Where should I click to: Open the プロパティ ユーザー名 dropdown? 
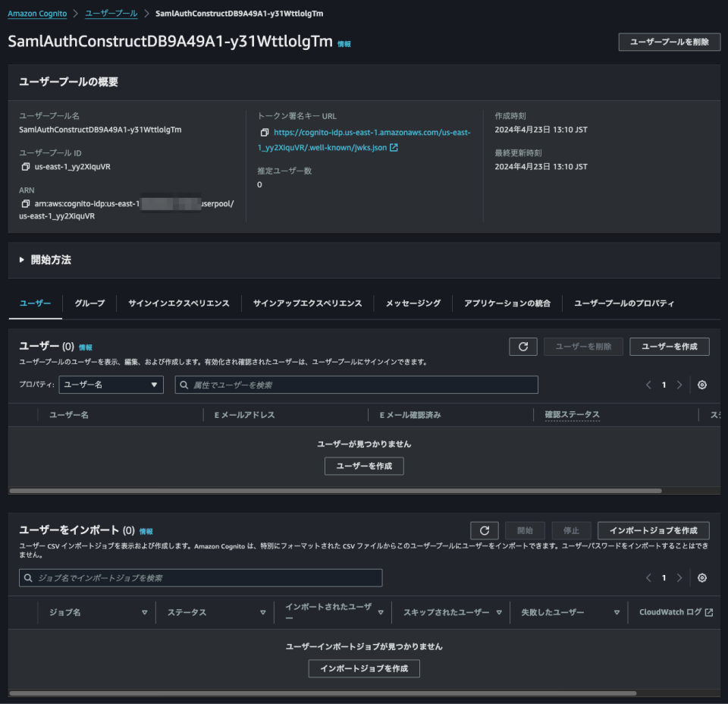tap(111, 385)
